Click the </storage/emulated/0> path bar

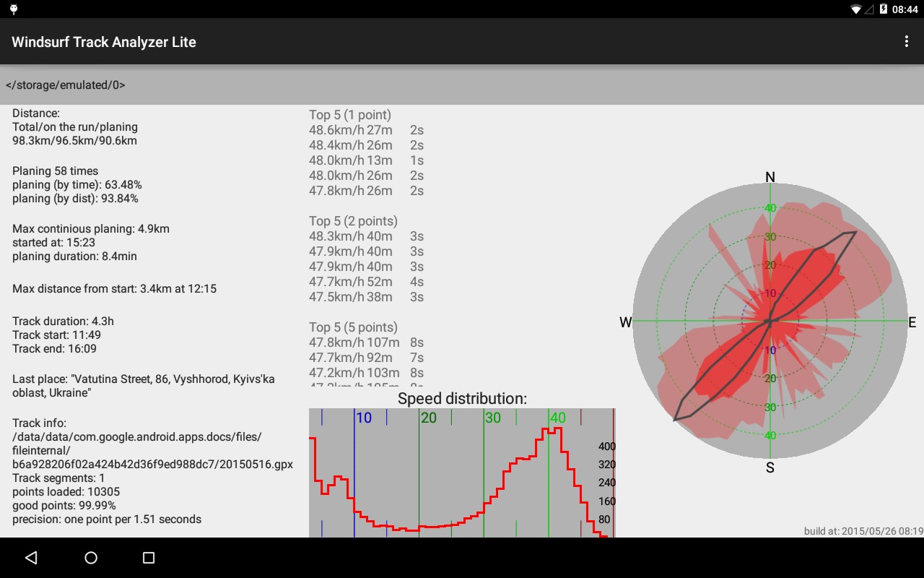pos(462,85)
